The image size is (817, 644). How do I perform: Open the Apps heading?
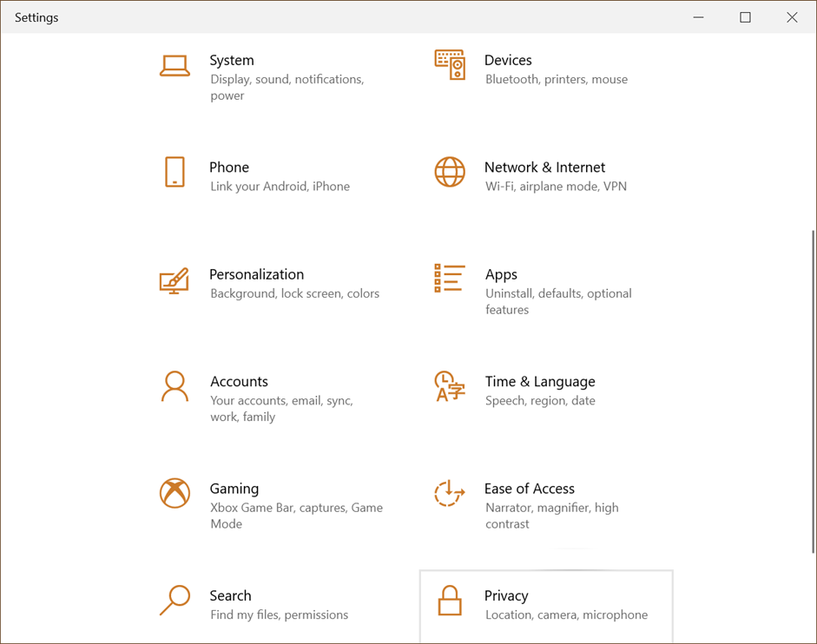click(x=501, y=275)
